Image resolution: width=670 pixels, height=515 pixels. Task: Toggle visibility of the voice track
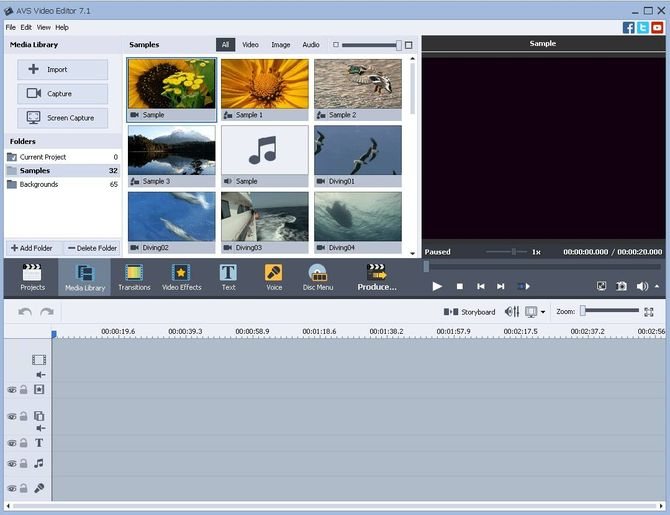[12, 488]
